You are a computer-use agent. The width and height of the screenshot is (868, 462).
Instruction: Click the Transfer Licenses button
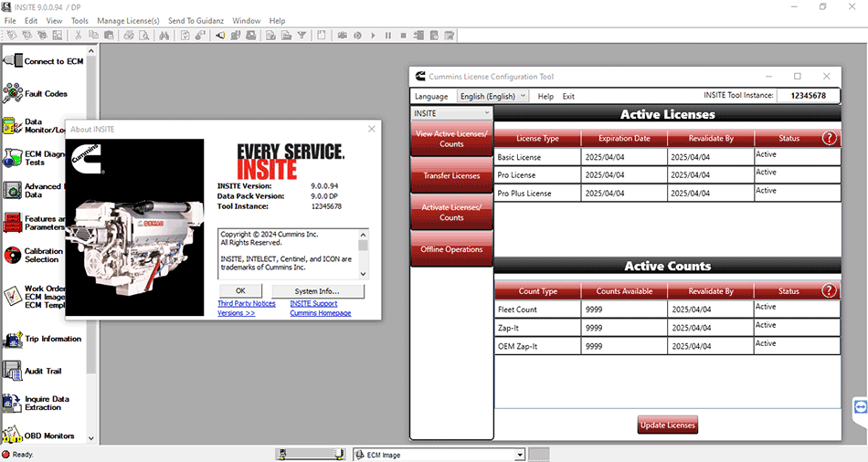451,175
